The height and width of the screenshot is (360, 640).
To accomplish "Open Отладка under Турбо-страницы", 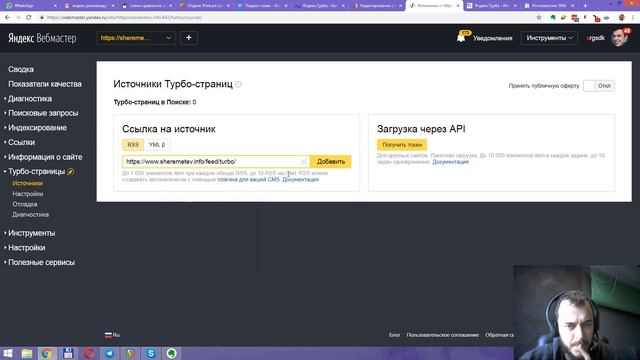I will point(24,204).
